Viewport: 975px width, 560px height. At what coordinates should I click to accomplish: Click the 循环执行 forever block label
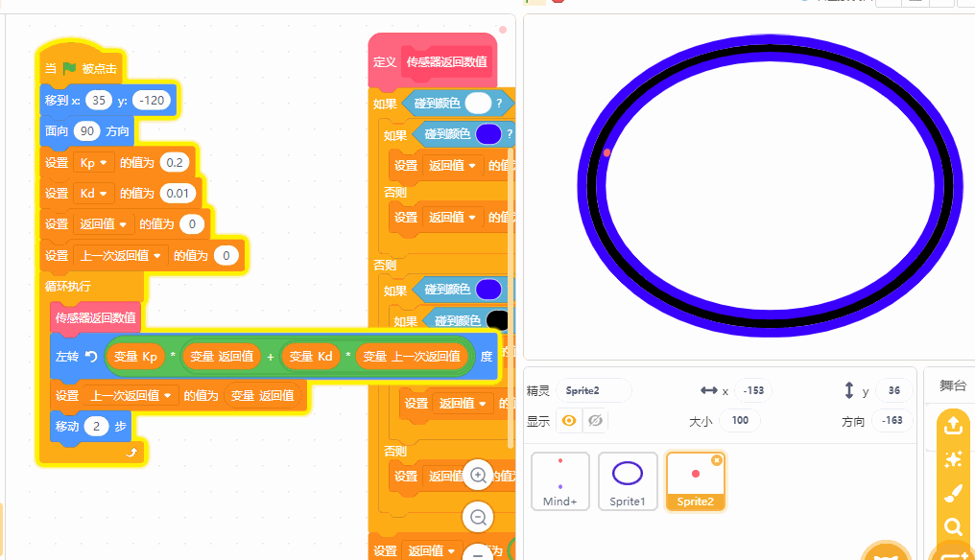[x=68, y=286]
